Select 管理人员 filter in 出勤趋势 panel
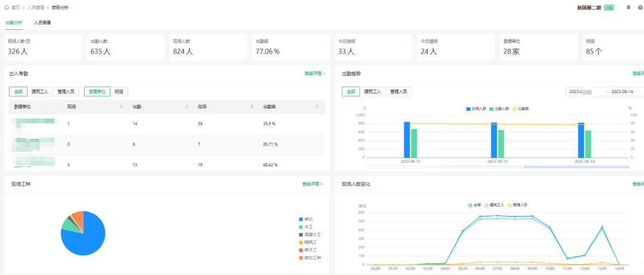Screen dimensions: 644x275 pos(399,92)
